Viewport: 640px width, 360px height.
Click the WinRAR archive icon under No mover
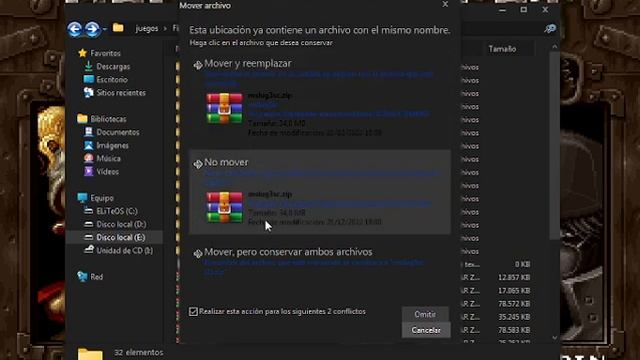point(224,207)
